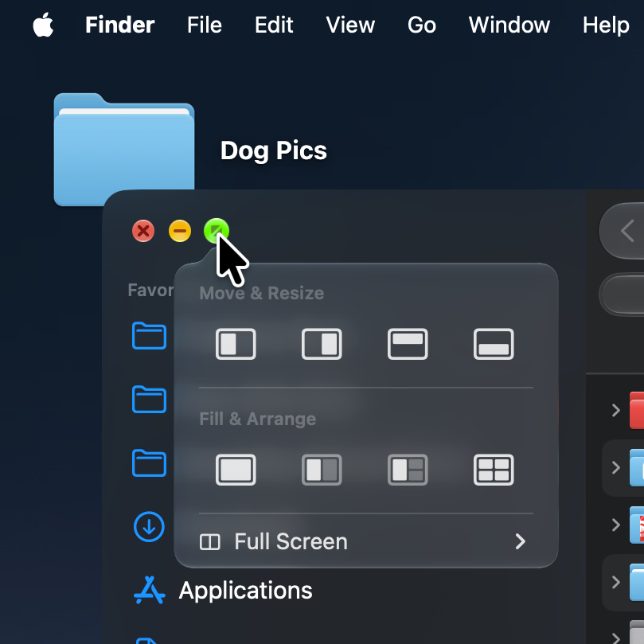Tile window to bottom half
644x644 pixels.
point(494,344)
